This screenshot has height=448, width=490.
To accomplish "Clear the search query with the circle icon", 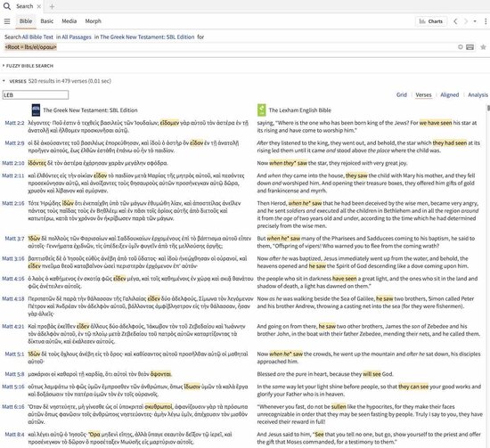I will click(461, 47).
